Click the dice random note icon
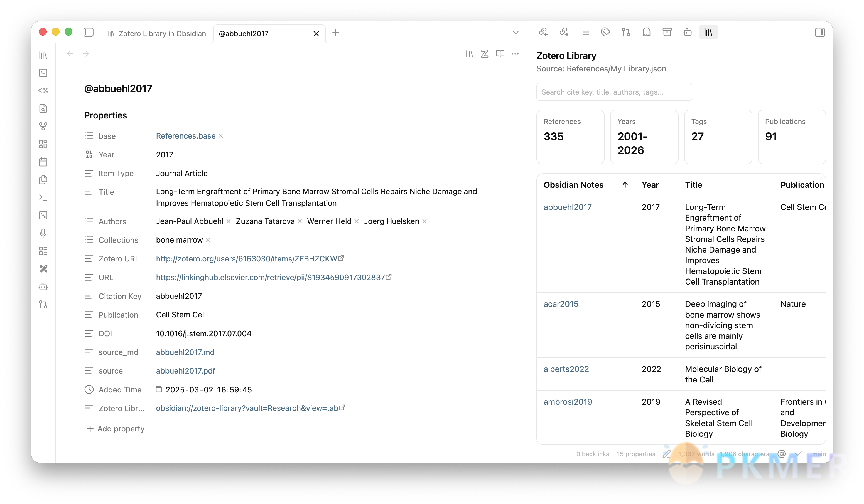Image resolution: width=864 pixels, height=504 pixels. point(43,216)
